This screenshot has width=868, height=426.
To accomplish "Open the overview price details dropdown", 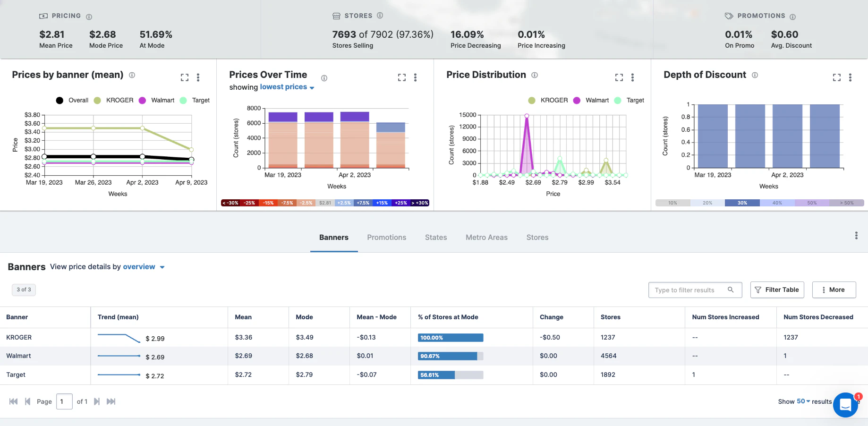I will click(x=143, y=266).
